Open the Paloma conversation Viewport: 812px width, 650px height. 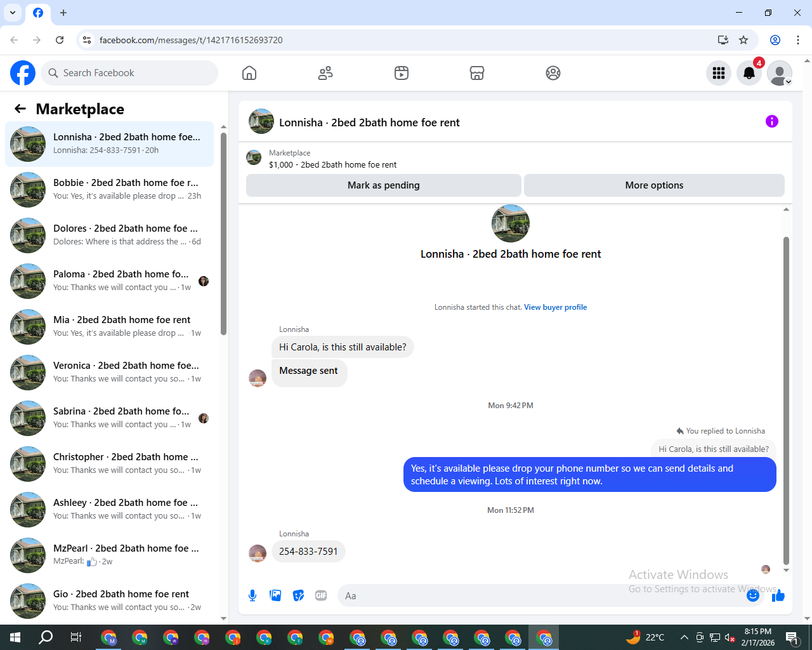109,281
